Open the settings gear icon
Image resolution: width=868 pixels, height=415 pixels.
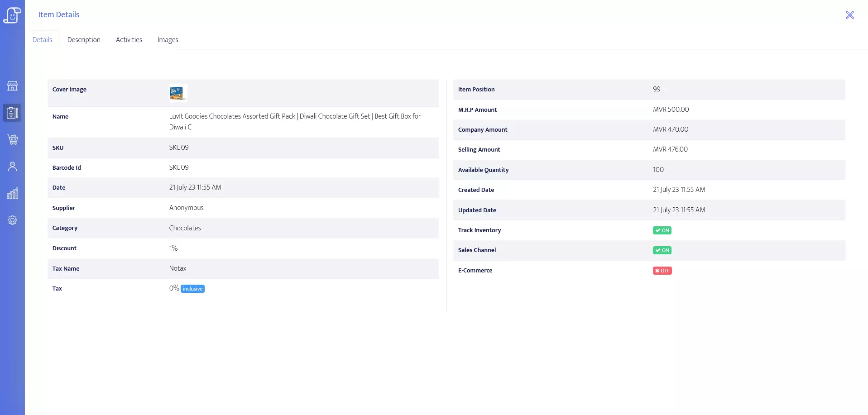(12, 220)
